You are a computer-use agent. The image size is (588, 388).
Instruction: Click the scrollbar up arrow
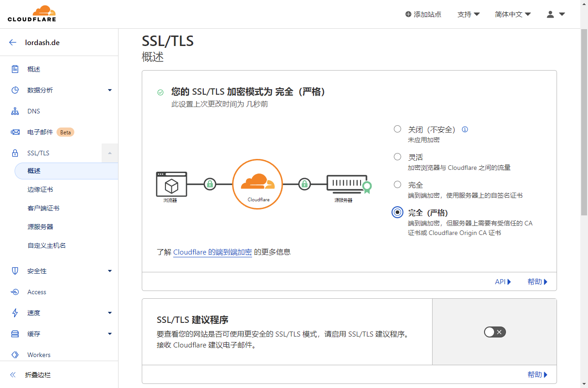pyautogui.click(x=584, y=4)
